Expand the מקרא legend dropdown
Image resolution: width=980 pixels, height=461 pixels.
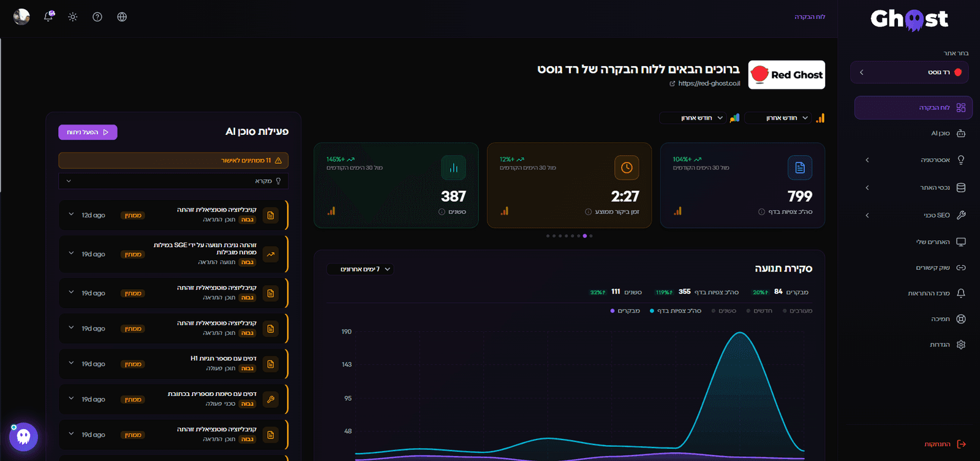(173, 181)
